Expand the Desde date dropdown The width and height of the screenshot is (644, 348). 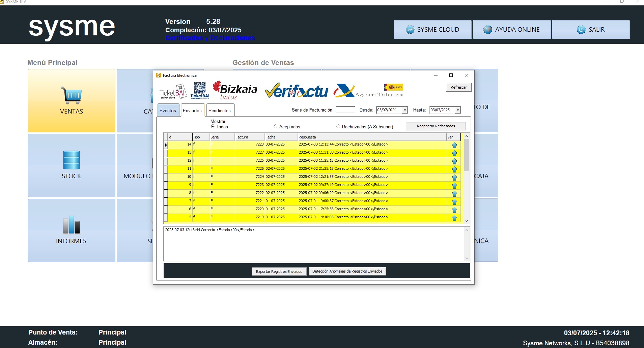click(x=405, y=110)
